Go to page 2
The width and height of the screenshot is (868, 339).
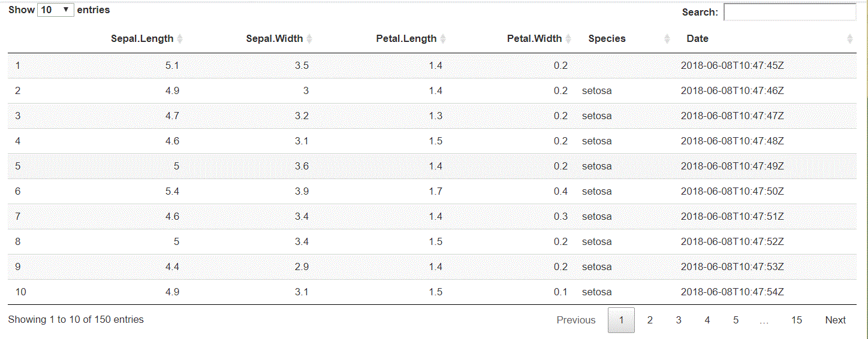[x=650, y=320]
